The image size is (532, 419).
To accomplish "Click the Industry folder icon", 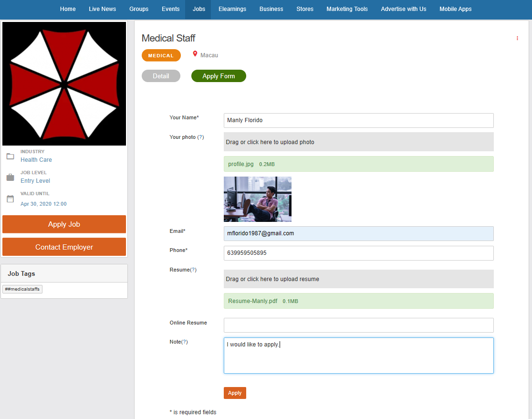I will click(x=10, y=157).
